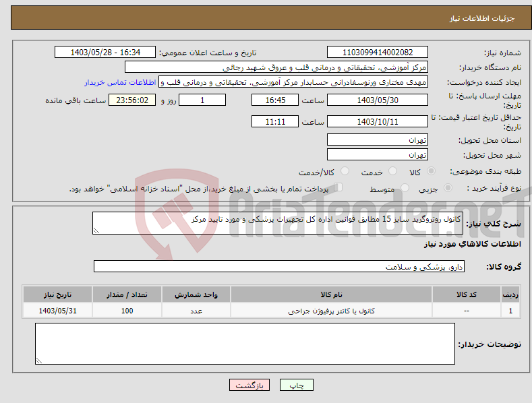Click the تاریخ نیاز column header
The image size is (532, 403).
tap(57, 294)
